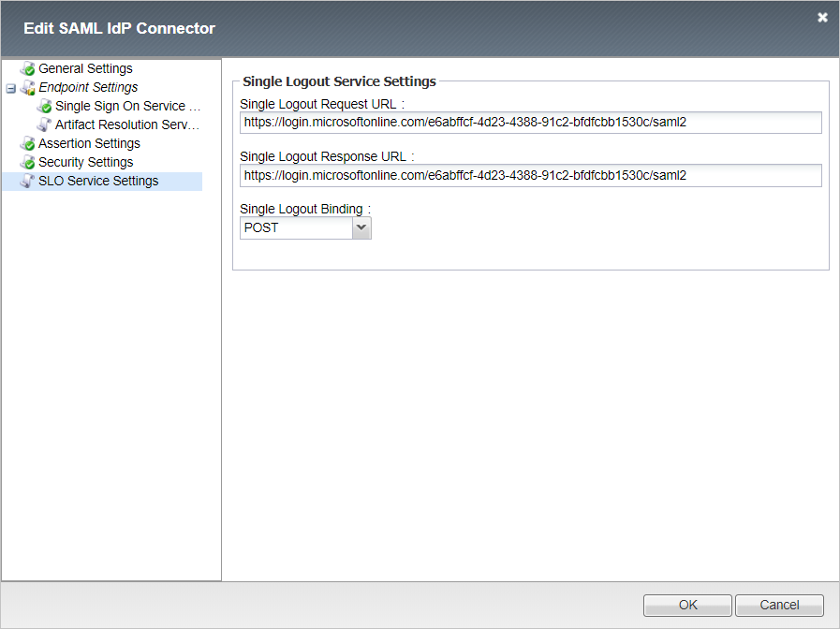Click the General Settings tree icon
This screenshot has width=840, height=629.
point(28,68)
